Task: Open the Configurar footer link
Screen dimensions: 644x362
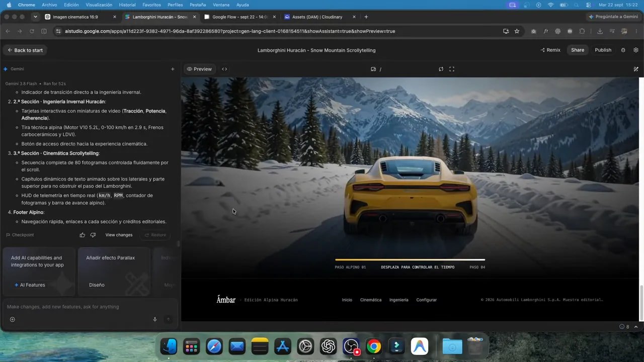Action: click(x=427, y=300)
